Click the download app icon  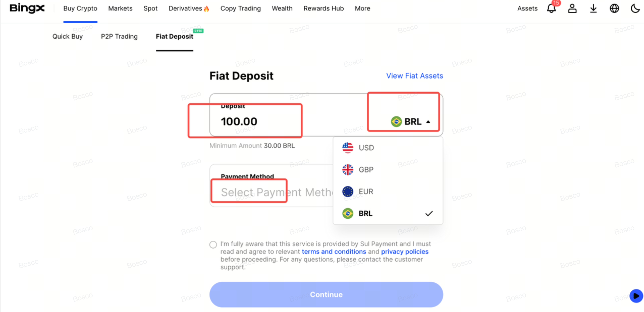coord(593,9)
